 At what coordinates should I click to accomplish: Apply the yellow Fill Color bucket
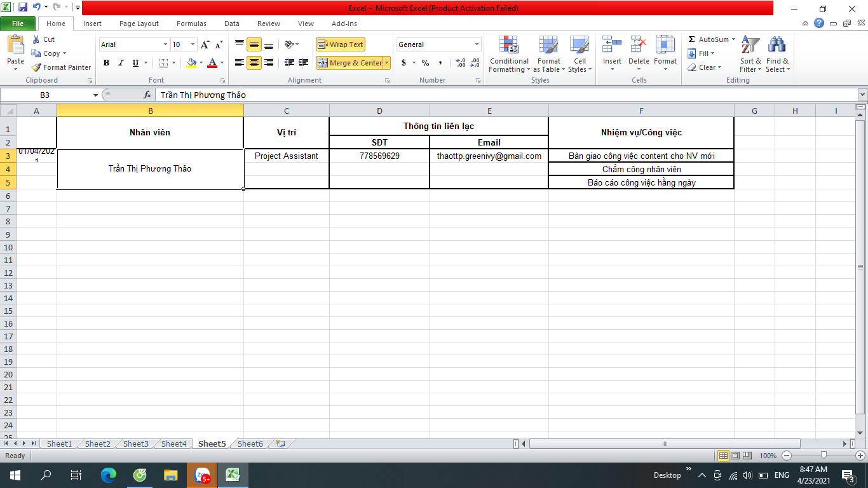pyautogui.click(x=191, y=63)
